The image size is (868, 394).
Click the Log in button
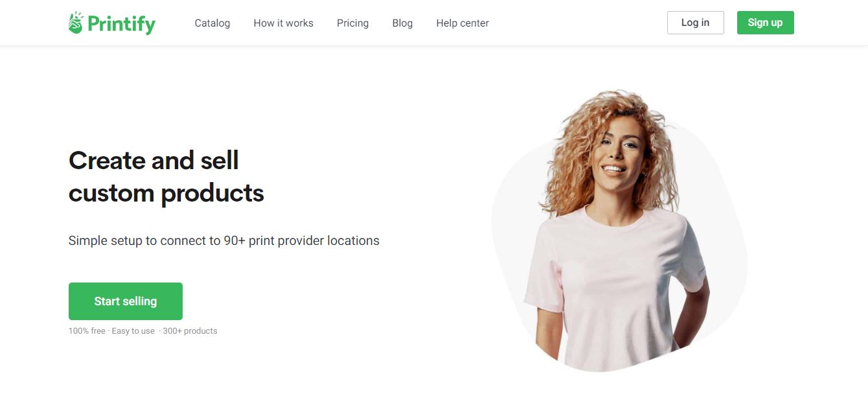(695, 23)
